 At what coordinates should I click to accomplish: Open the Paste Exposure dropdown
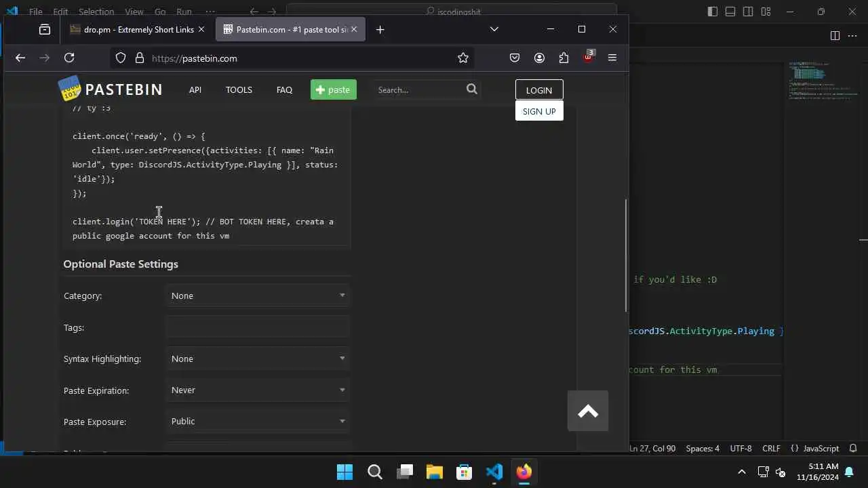(258, 422)
